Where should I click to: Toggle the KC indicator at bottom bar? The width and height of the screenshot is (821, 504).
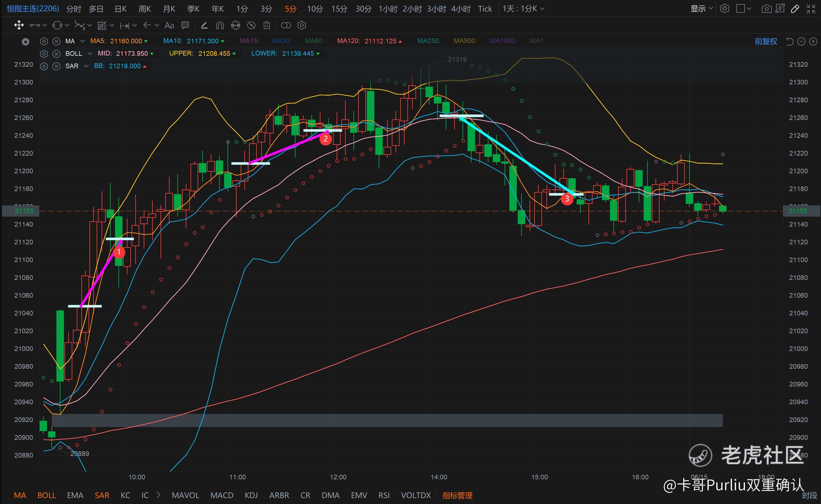(x=125, y=495)
